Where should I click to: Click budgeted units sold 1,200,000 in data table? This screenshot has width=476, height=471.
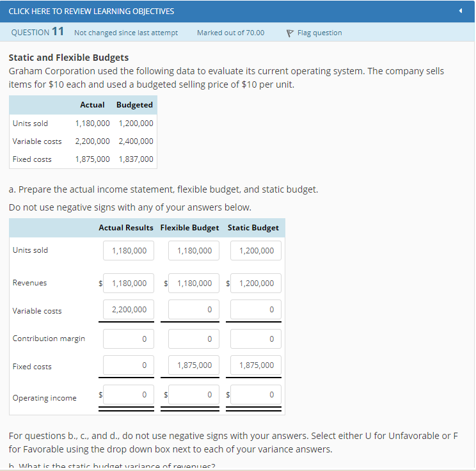[x=136, y=124]
